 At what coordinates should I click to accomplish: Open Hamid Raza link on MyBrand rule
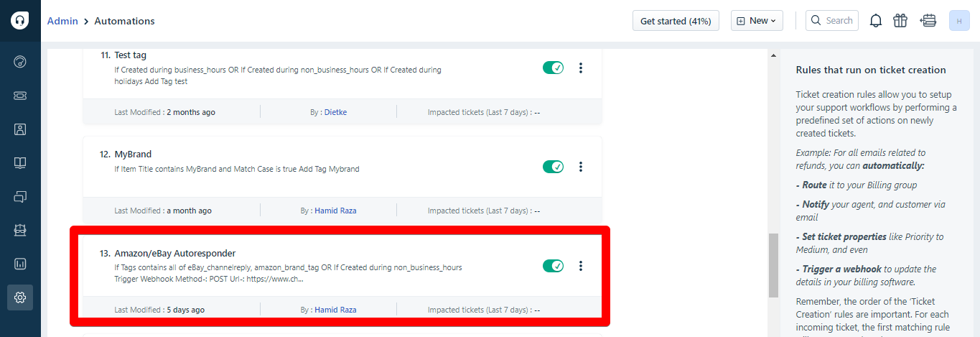pos(335,211)
